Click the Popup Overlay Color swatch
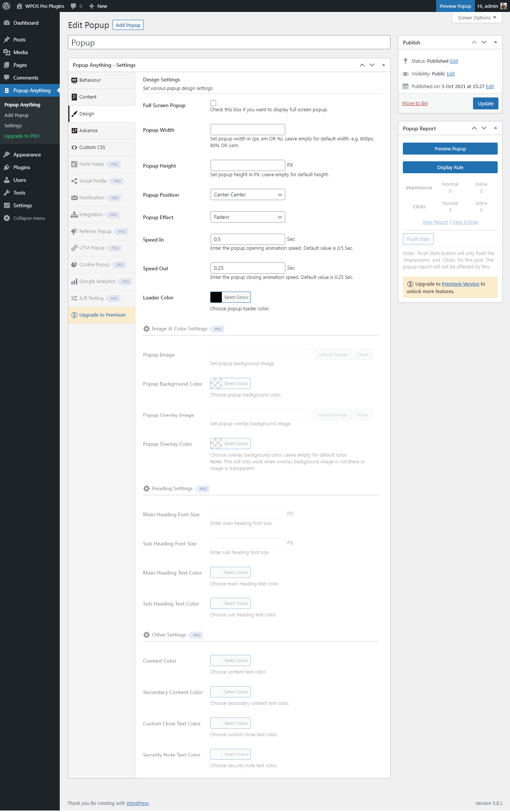510x812 pixels. point(216,444)
